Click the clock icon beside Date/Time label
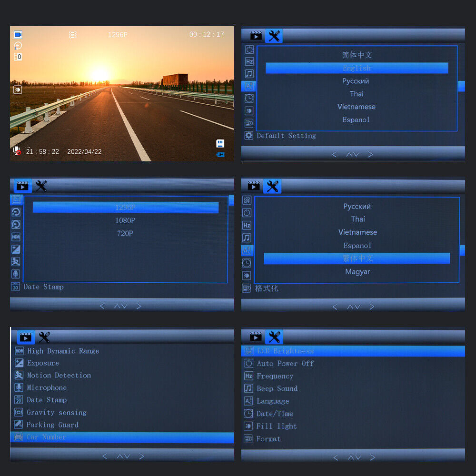This screenshot has width=476, height=476. [x=248, y=414]
